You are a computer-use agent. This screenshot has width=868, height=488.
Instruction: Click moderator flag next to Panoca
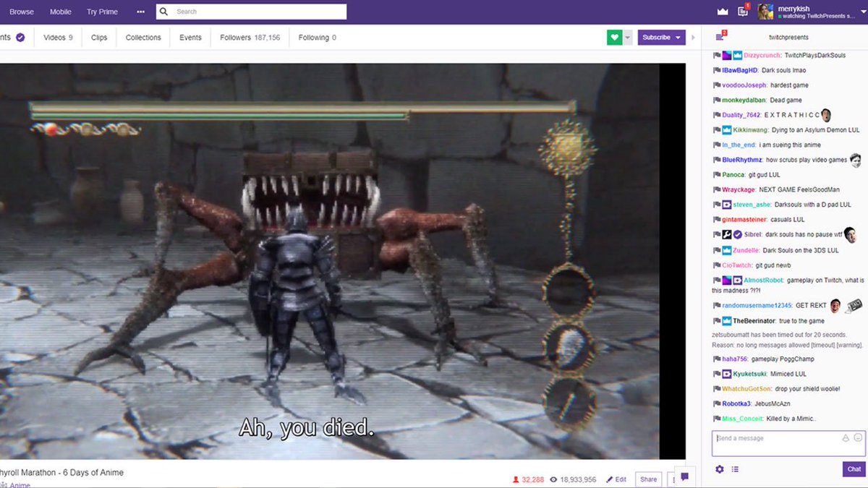click(717, 175)
